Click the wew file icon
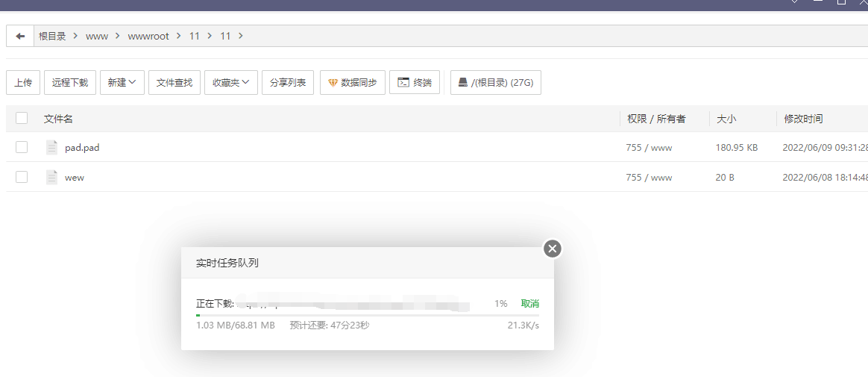This screenshot has width=868, height=377. [52, 178]
